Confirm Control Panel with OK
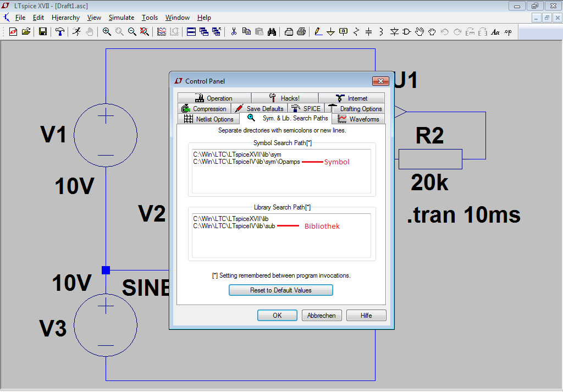Viewport: 563px width, 392px height. tap(277, 315)
